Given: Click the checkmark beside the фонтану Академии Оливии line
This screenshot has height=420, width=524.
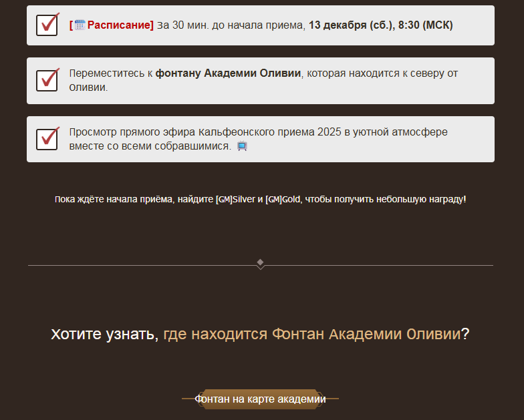Looking at the screenshot, I should click(x=48, y=80).
